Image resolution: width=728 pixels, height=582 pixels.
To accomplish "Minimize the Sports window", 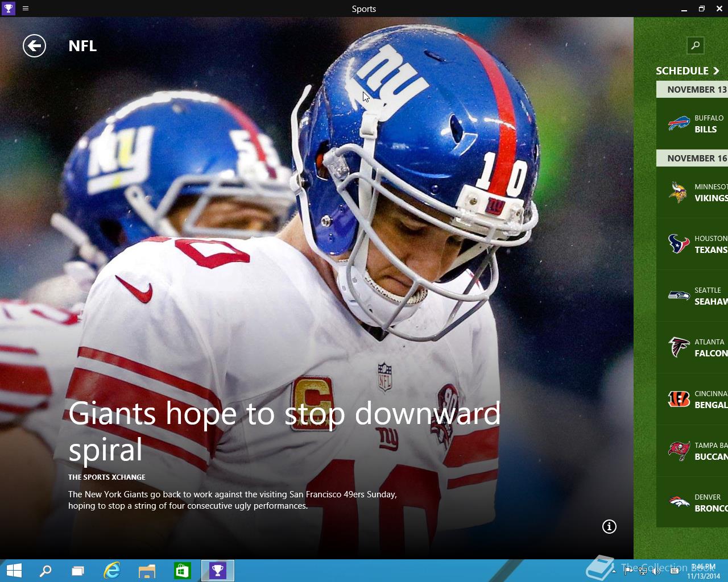I will [684, 9].
